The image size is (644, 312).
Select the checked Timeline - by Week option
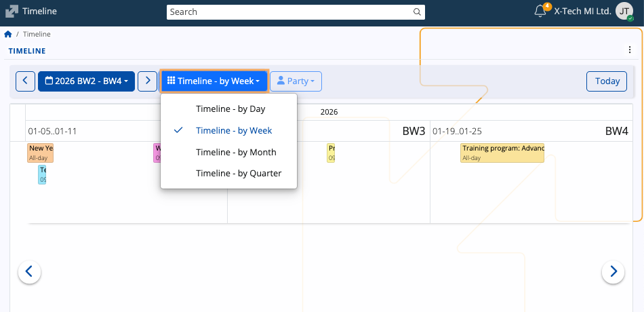pyautogui.click(x=234, y=130)
